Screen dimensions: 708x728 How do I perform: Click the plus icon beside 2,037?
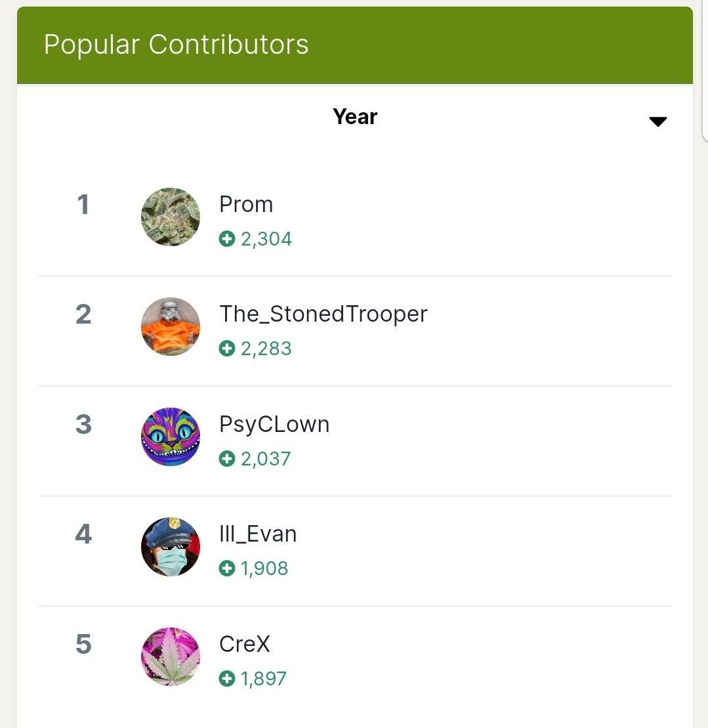[x=227, y=459]
